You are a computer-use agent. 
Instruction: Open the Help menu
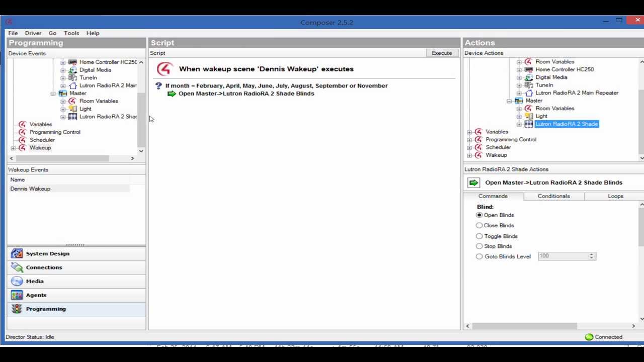point(93,33)
